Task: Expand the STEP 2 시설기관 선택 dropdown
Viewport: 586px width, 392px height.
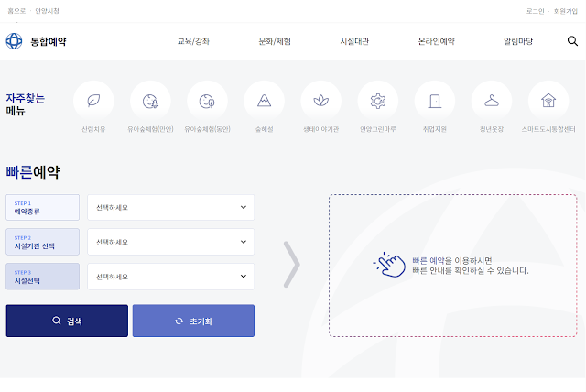Action: coord(171,242)
